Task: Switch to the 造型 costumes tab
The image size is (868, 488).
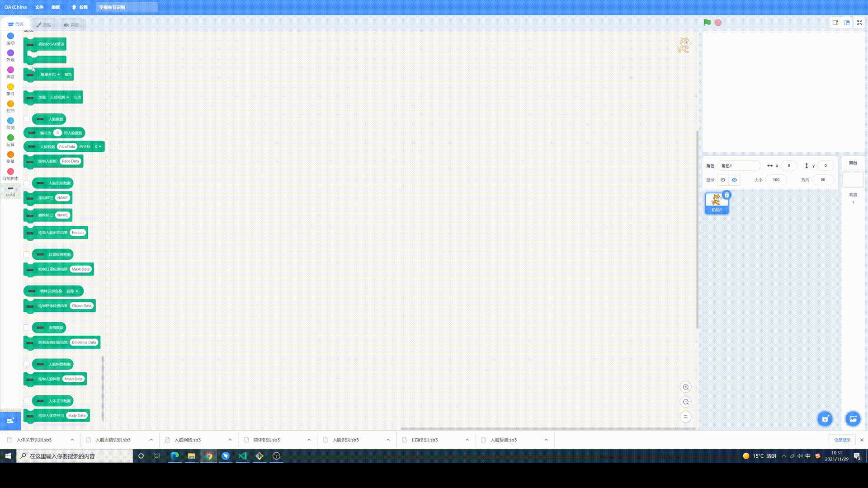Action: 44,25
